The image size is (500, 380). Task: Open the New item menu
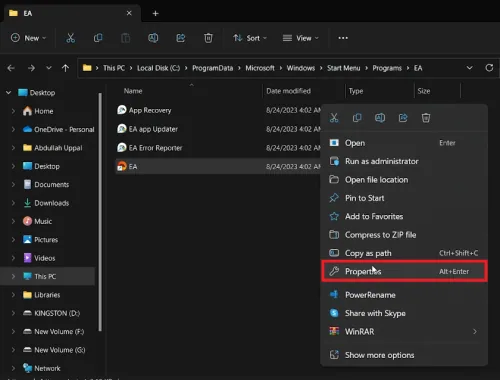tap(28, 38)
